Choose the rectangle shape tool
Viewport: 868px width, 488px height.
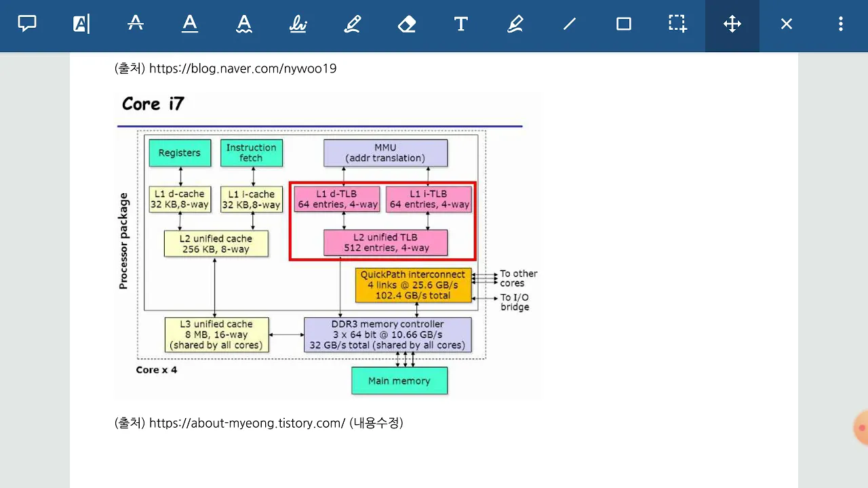pos(624,24)
